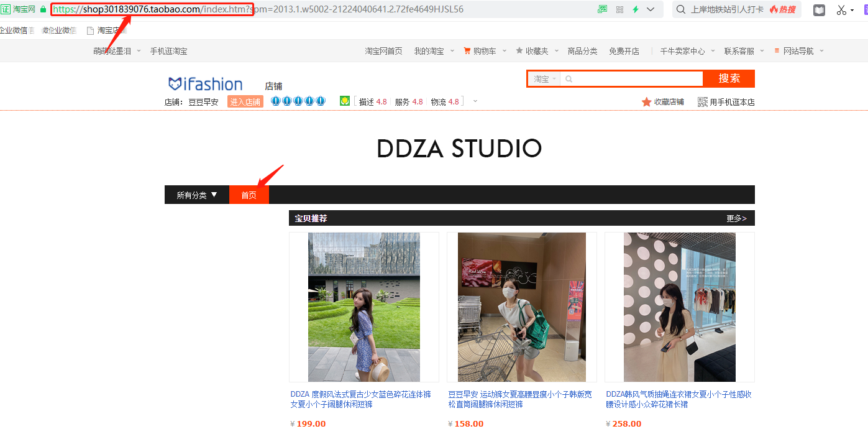
Task: Click the ¥158.00 price
Action: [466, 424]
